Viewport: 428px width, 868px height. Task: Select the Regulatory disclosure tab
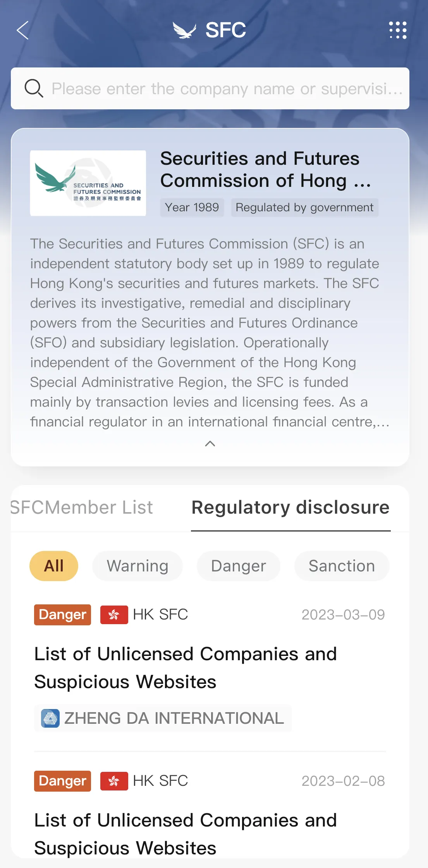[290, 507]
